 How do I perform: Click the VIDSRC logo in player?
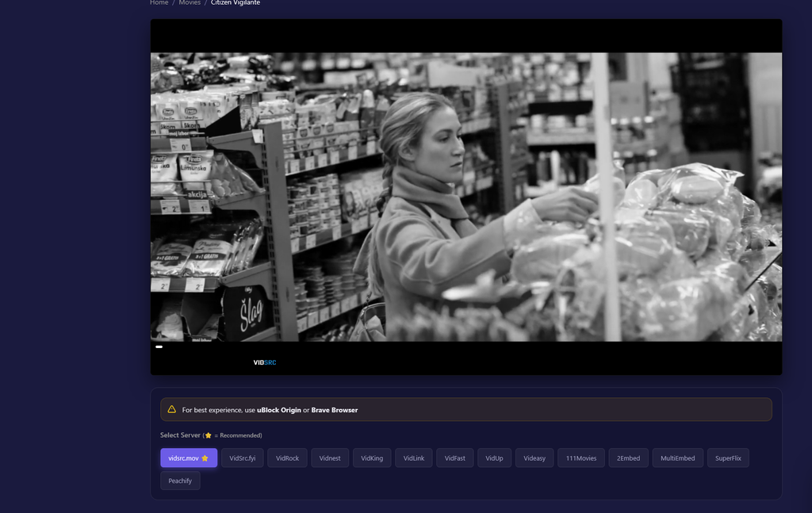tap(265, 362)
